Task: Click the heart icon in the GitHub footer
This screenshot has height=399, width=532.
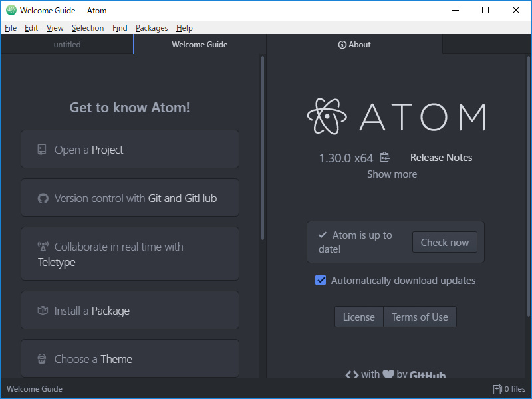Action: pyautogui.click(x=389, y=374)
